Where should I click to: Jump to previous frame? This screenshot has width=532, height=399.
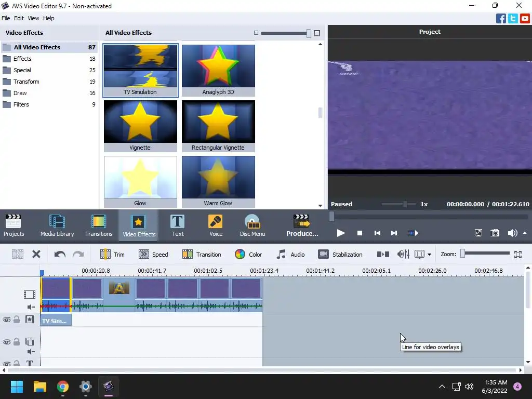pos(377,233)
